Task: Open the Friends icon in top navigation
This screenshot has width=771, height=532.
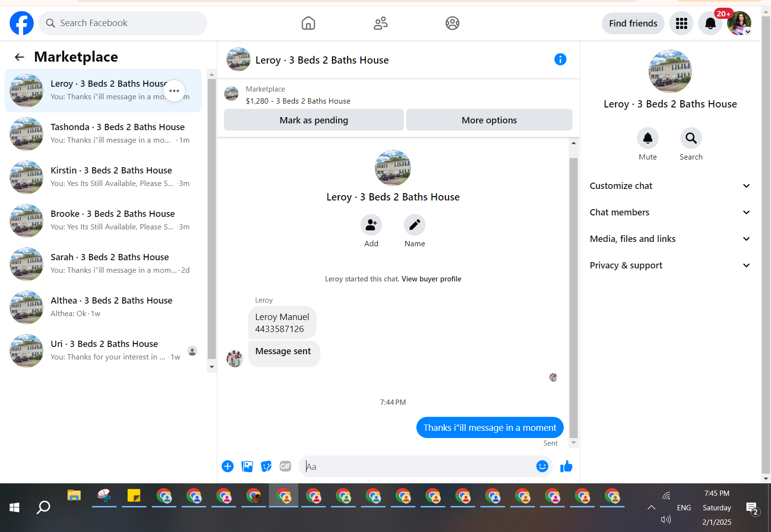Action: click(381, 23)
